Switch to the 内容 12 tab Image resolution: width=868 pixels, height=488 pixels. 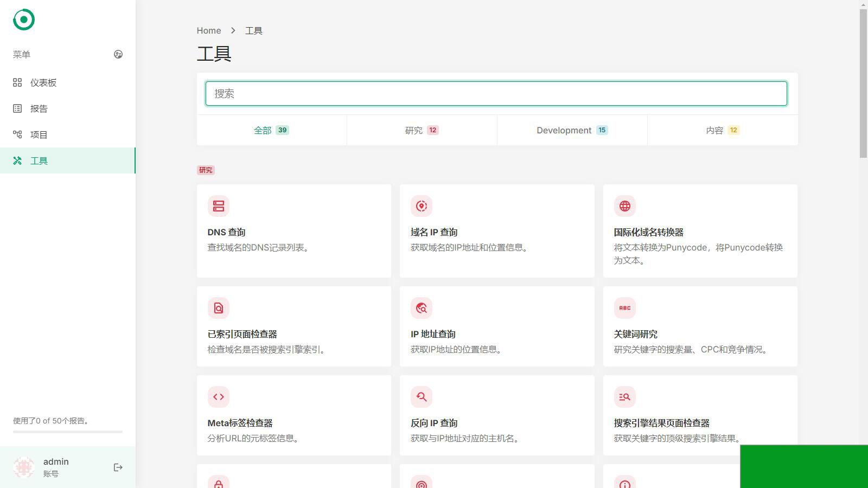723,130
